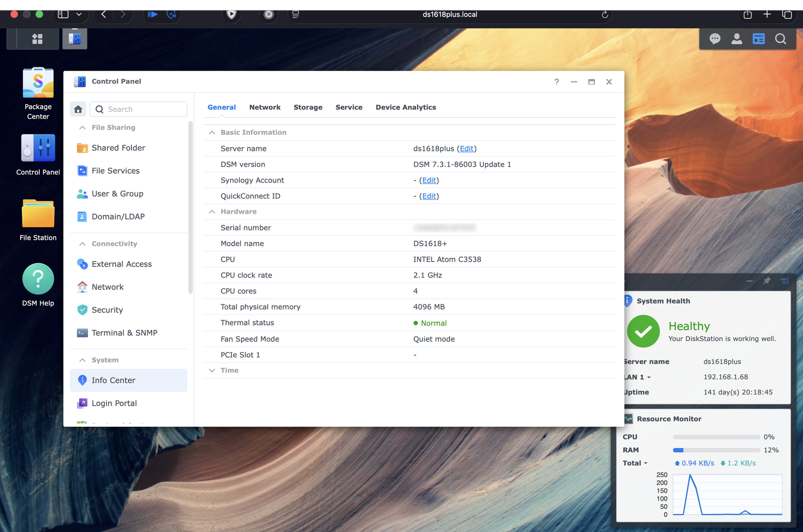
Task: Open Network in sidebar list
Action: pos(128,287)
